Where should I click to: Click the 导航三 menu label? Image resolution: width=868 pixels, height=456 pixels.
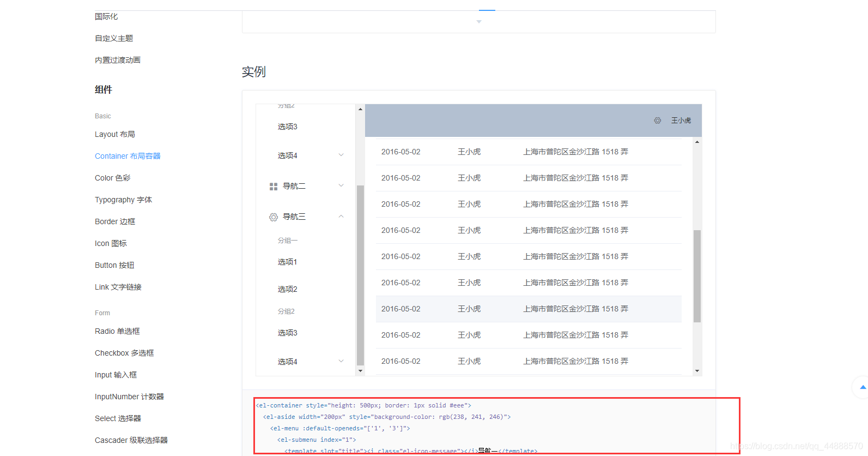pos(294,217)
